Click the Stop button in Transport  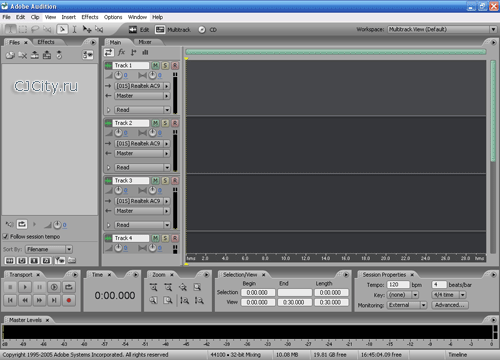[10, 287]
